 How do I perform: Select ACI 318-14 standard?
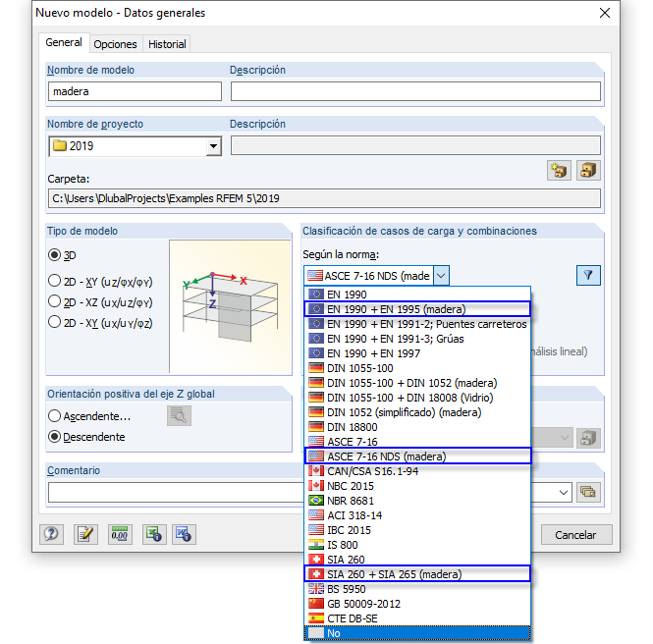417,515
